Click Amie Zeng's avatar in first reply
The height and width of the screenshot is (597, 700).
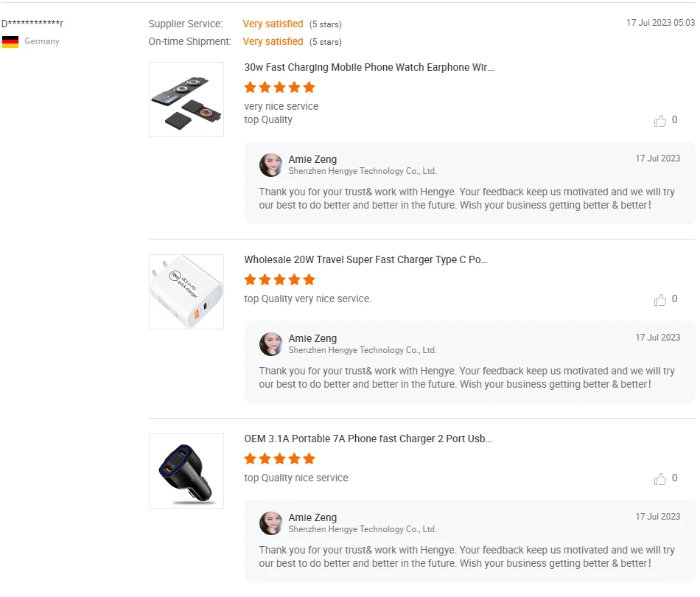click(271, 165)
